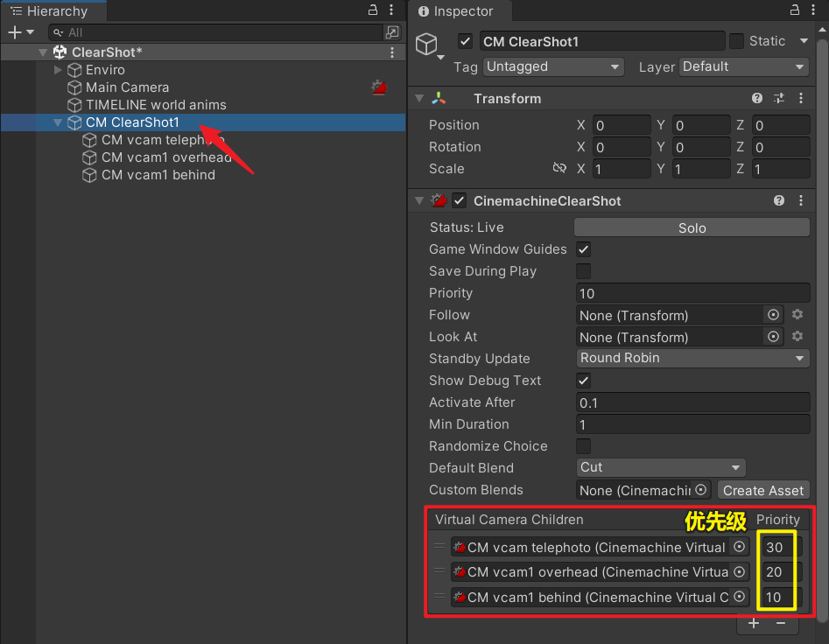The height and width of the screenshot is (644, 829).
Task: Open the Look At field gear menu
Action: pos(797,337)
